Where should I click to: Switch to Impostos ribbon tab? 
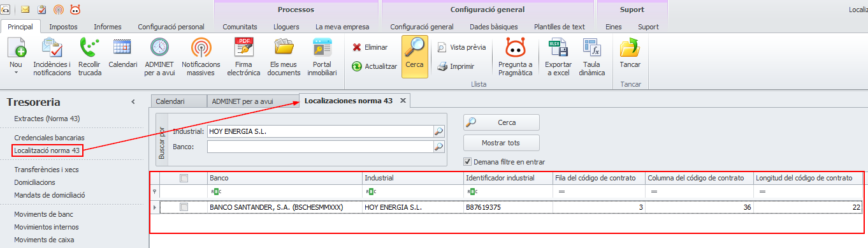click(x=63, y=27)
